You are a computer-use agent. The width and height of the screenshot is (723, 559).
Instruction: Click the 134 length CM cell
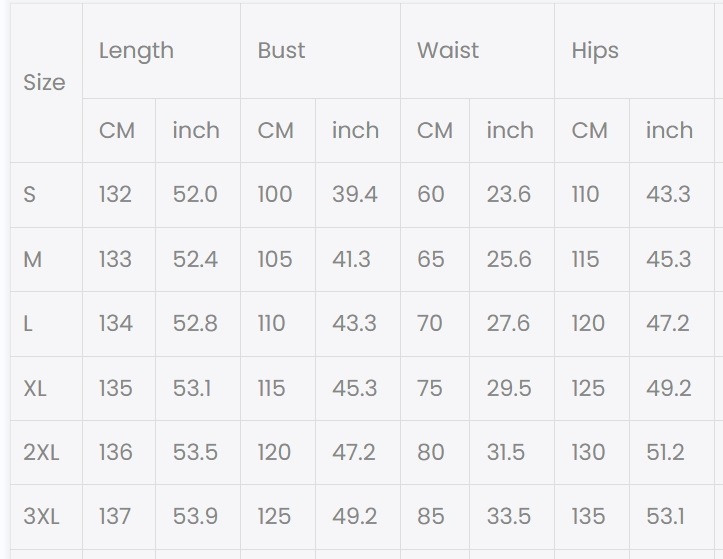click(x=115, y=324)
